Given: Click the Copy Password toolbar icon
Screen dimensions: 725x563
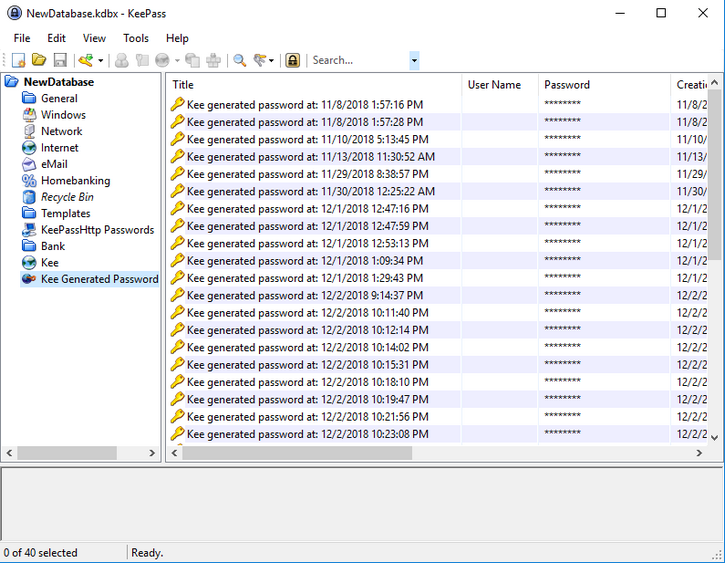Looking at the screenshot, I should coord(142,60).
